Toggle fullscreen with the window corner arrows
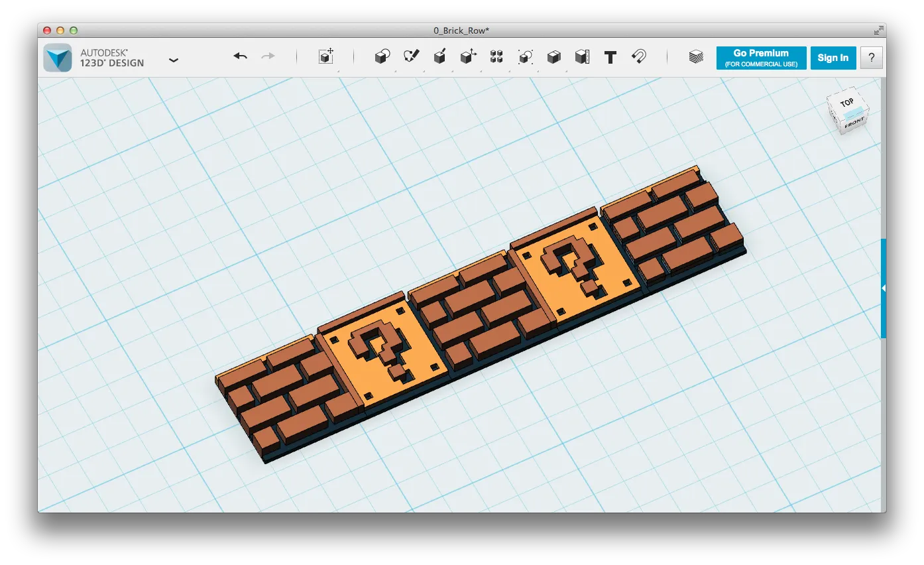Viewport: 924px width, 565px height. pos(878,31)
